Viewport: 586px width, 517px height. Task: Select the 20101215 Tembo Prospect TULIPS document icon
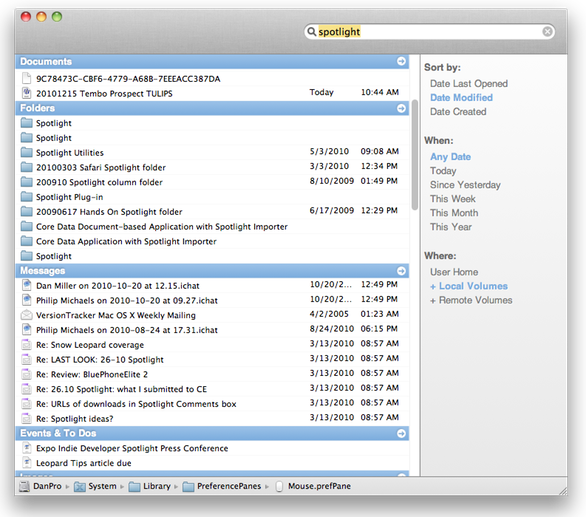click(x=26, y=93)
